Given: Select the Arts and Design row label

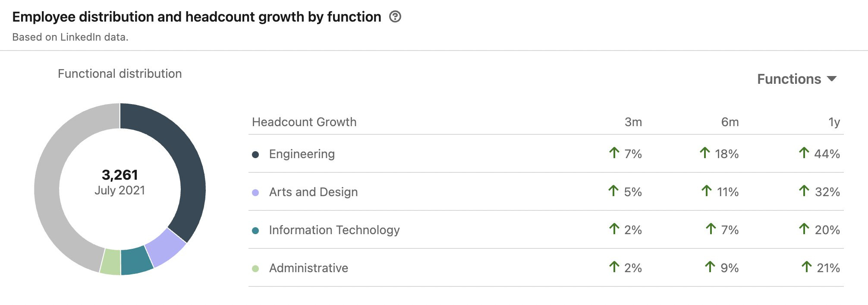Looking at the screenshot, I should tap(313, 192).
